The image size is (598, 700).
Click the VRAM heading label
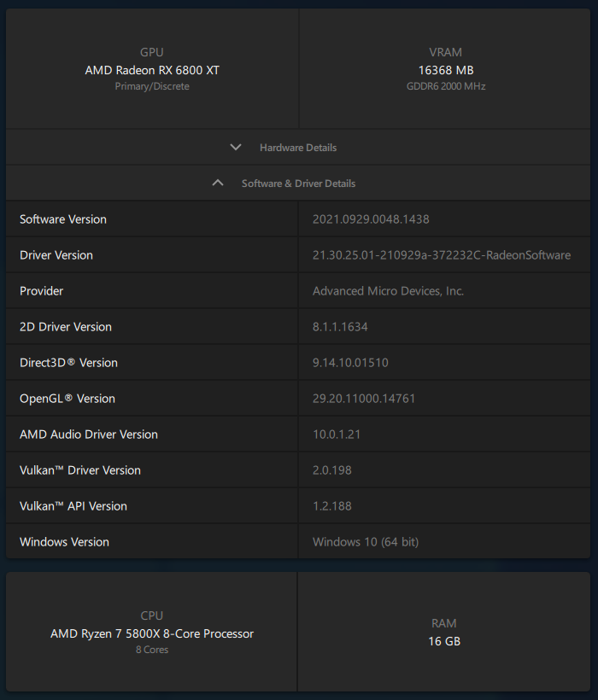pyautogui.click(x=446, y=52)
